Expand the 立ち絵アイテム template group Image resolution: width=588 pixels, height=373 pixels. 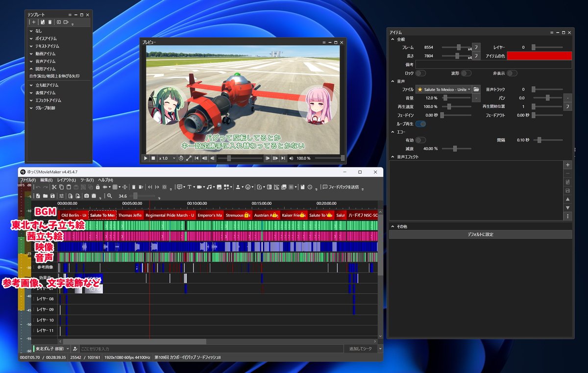click(31, 85)
